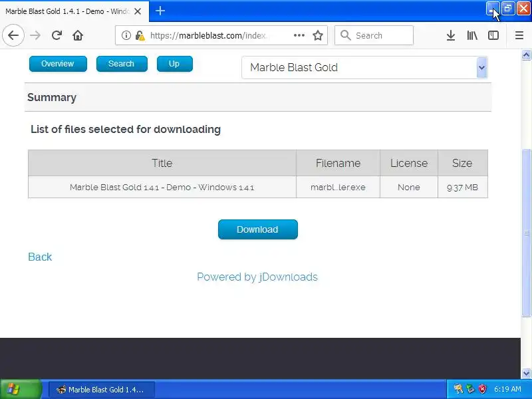
Task: Open the Library bookshelf icon
Action: [472, 35]
